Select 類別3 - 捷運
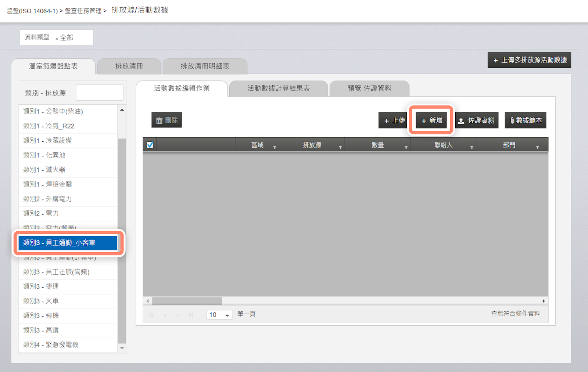 tap(68, 286)
